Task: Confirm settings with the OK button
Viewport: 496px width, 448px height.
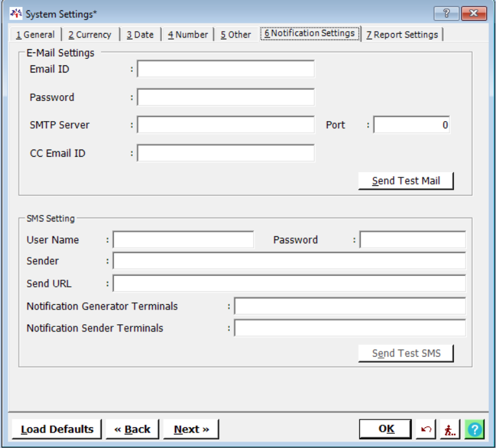Action: [x=385, y=429]
